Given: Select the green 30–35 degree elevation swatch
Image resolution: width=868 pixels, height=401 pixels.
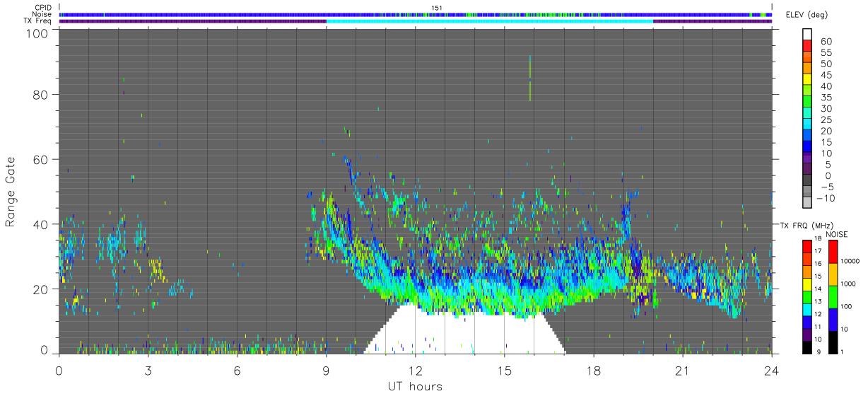Looking at the screenshot, I should [807, 103].
